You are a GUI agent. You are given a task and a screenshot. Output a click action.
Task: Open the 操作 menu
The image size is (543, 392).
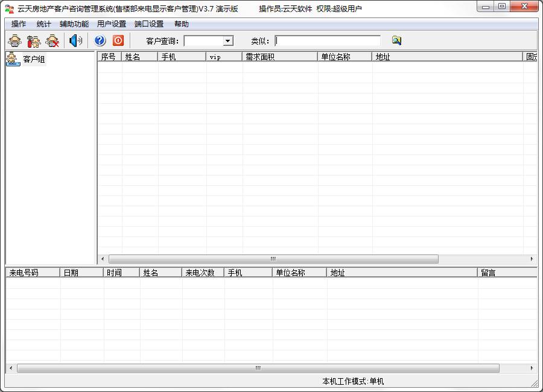pos(18,24)
